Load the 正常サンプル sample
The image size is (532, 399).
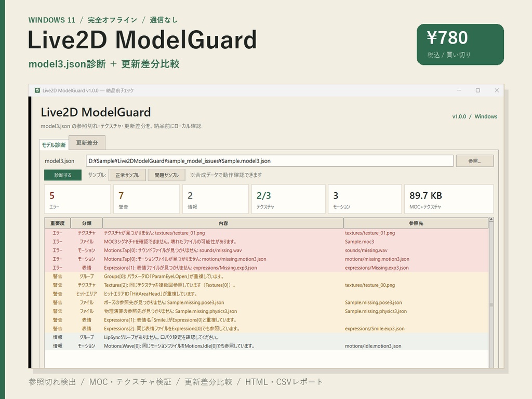[127, 175]
